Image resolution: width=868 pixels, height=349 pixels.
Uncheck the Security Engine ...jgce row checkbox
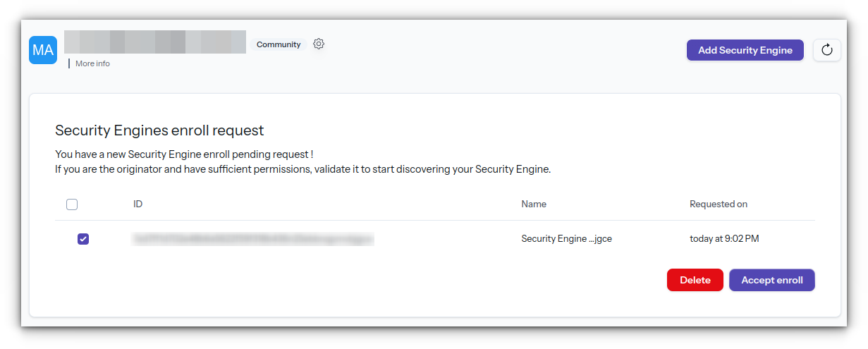(83, 239)
